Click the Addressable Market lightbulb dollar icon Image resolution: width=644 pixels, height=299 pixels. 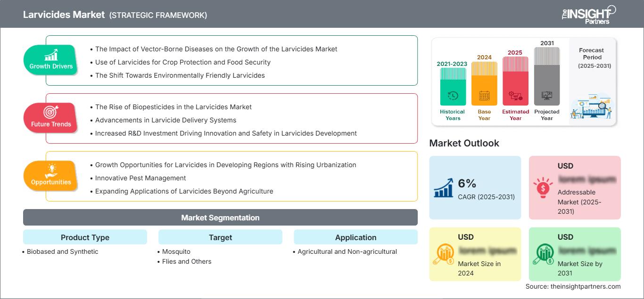point(543,188)
